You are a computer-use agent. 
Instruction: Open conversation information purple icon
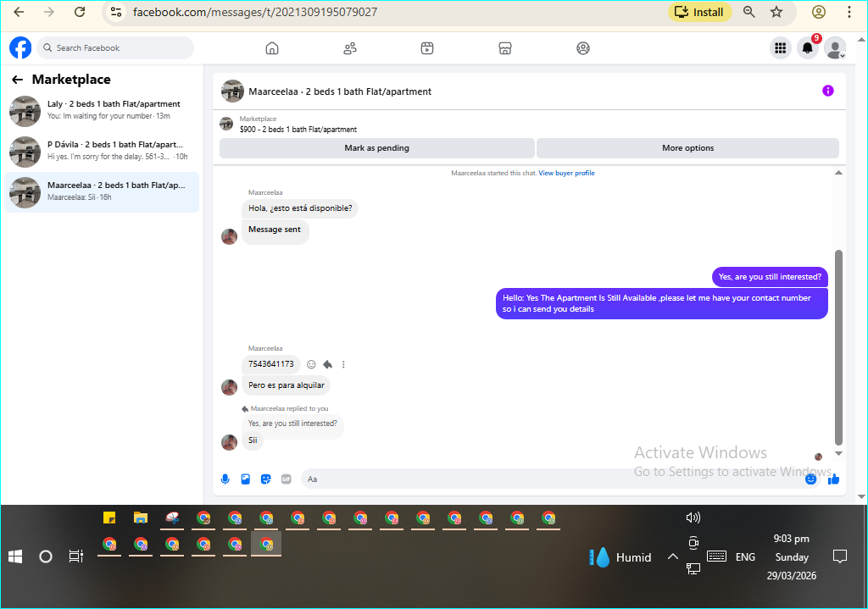tap(827, 91)
